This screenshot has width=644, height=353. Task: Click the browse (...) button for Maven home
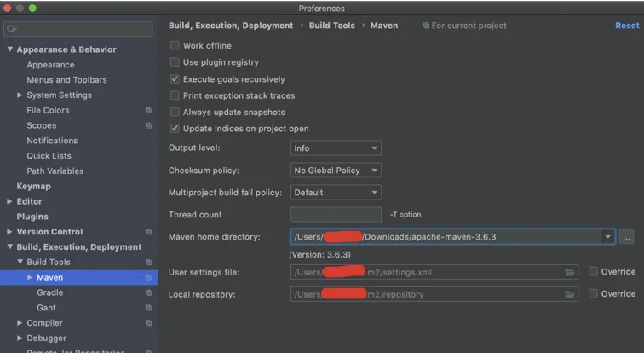[627, 237]
